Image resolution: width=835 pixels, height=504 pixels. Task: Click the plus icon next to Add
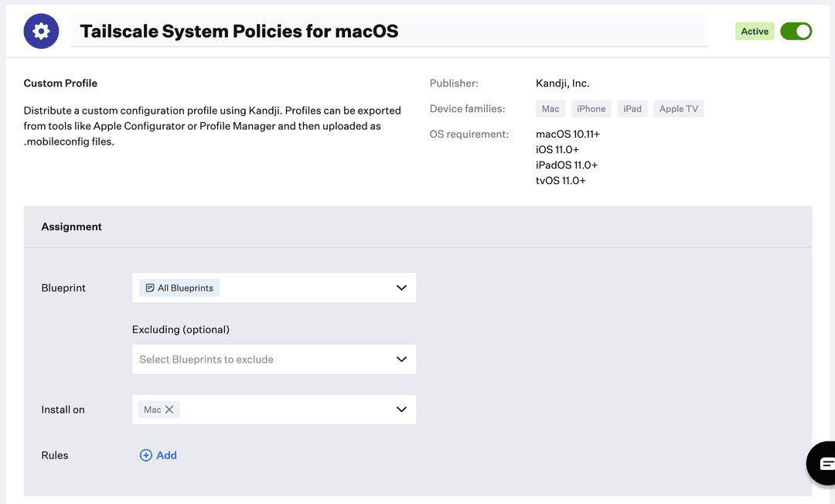pos(145,455)
